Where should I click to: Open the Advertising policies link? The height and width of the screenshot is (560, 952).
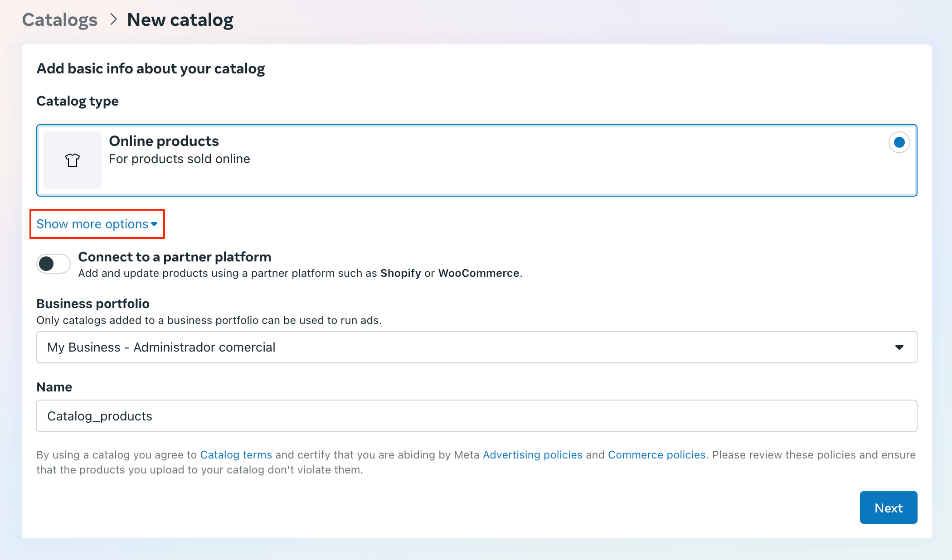[x=532, y=455]
